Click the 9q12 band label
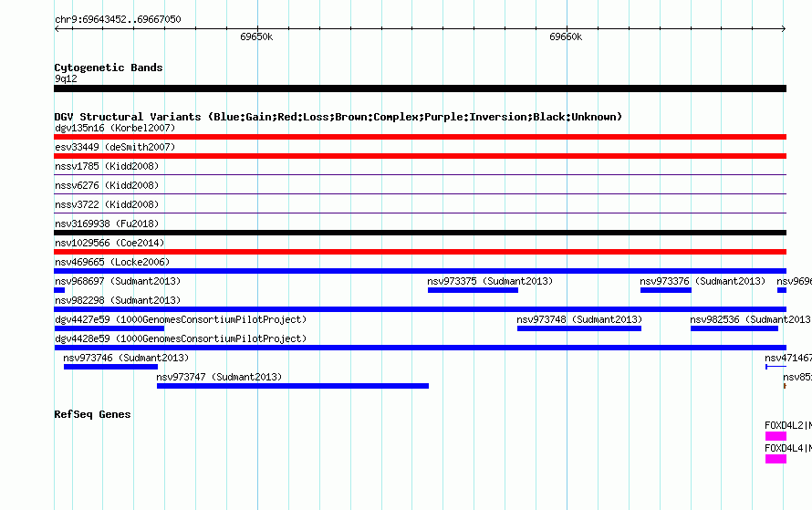This screenshot has width=812, height=510. pos(66,78)
